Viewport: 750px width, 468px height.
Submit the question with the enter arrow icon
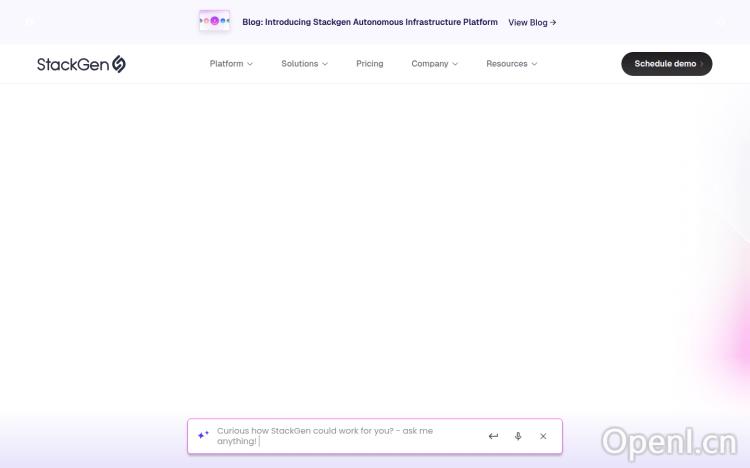coord(493,436)
